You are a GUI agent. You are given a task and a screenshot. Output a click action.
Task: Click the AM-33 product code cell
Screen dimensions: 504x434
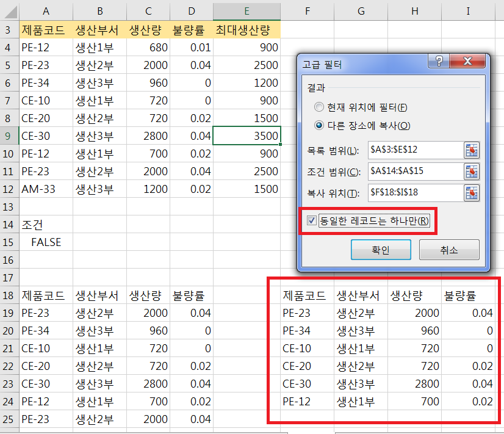[46, 189]
